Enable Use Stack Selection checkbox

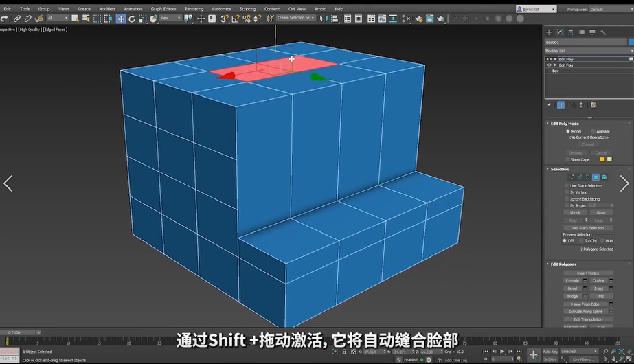567,185
